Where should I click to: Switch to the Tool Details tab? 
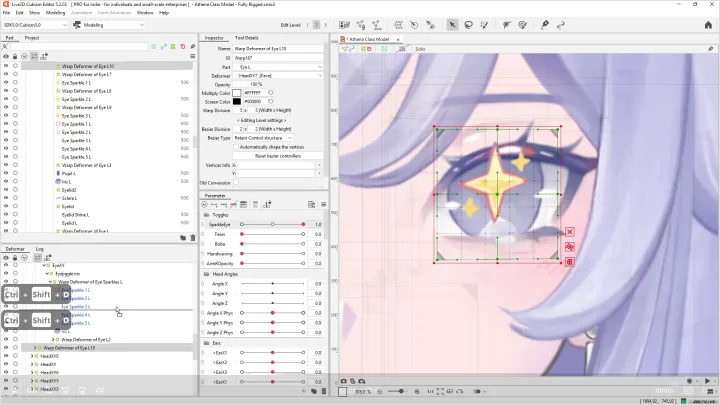click(x=247, y=38)
